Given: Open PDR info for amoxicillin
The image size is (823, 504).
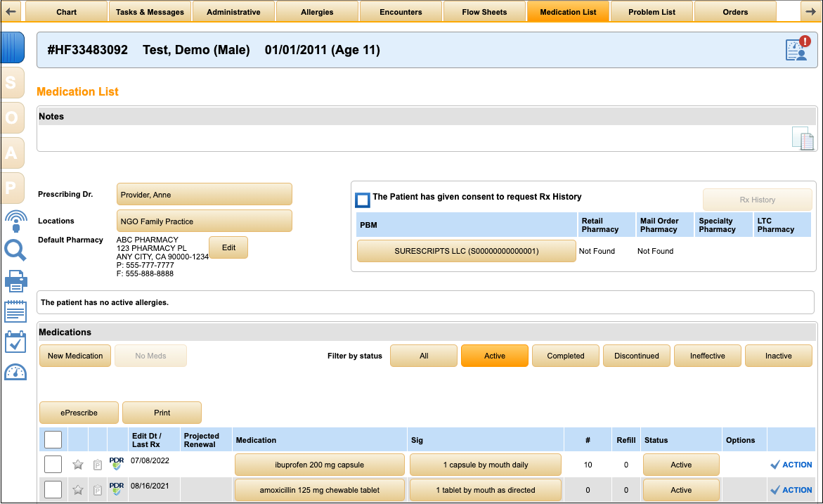Looking at the screenshot, I should [x=117, y=489].
